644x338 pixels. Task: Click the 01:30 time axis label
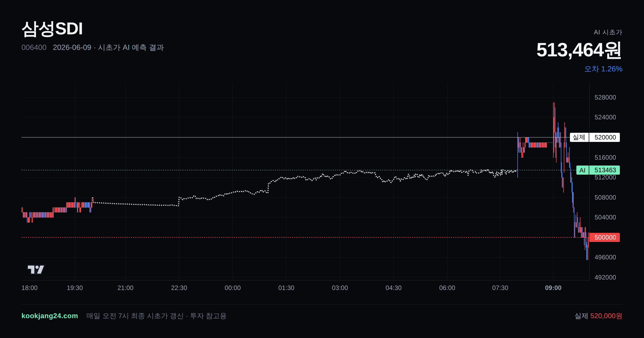coord(286,288)
